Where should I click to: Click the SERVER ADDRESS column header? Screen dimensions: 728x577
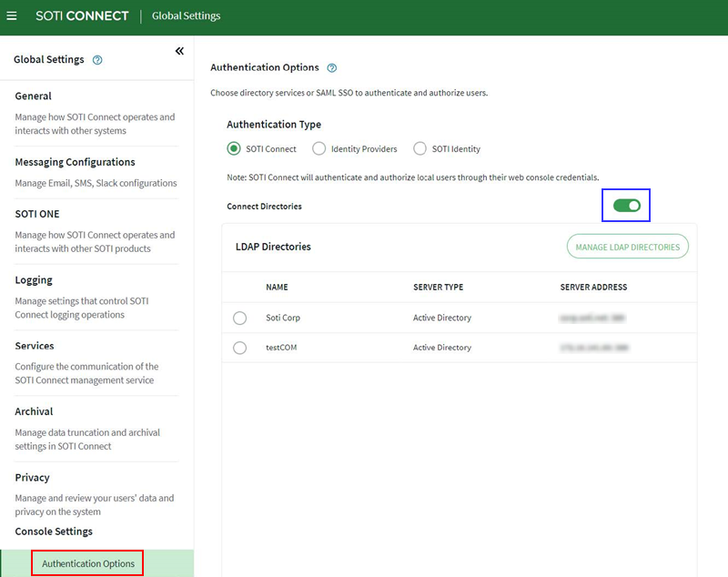[593, 288]
